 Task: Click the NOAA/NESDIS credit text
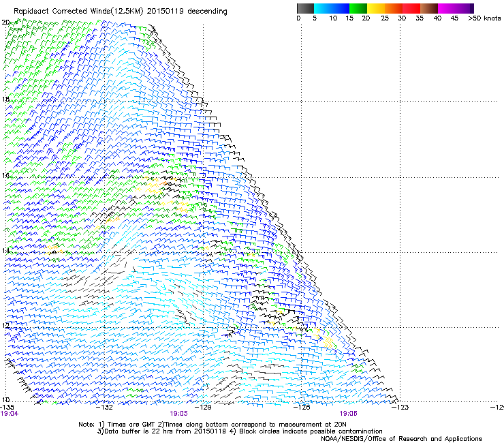pos(401,439)
